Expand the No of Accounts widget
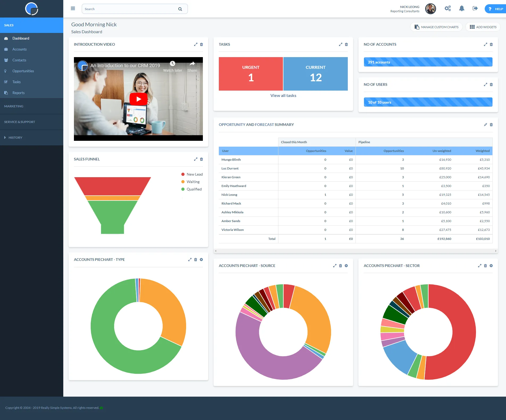Image resolution: width=506 pixels, height=420 pixels. pos(486,44)
